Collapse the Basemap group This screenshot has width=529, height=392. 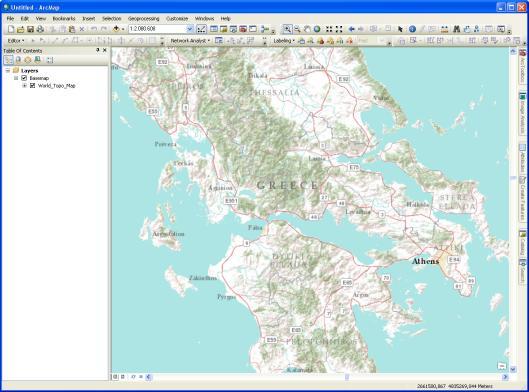pyautogui.click(x=16, y=78)
